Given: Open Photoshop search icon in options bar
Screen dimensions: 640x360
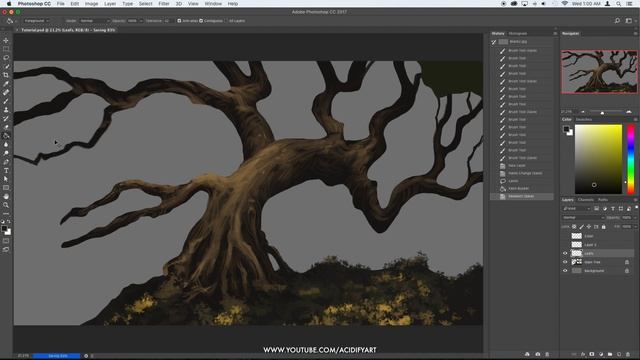Looking at the screenshot, I should click(617, 21).
